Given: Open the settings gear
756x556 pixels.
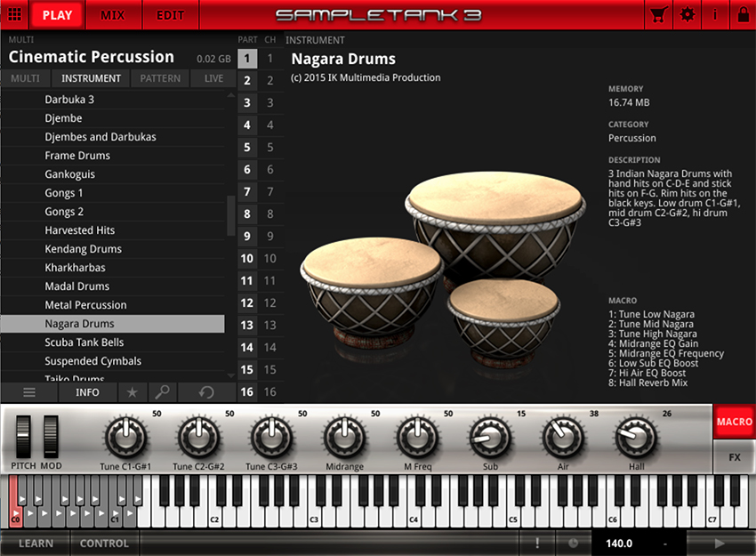Looking at the screenshot, I should tap(687, 15).
